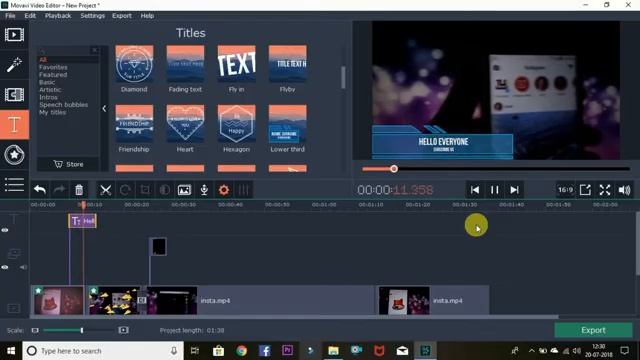Open Windows Start menu
Image resolution: width=640 pixels, height=360 pixels.
click(11, 351)
